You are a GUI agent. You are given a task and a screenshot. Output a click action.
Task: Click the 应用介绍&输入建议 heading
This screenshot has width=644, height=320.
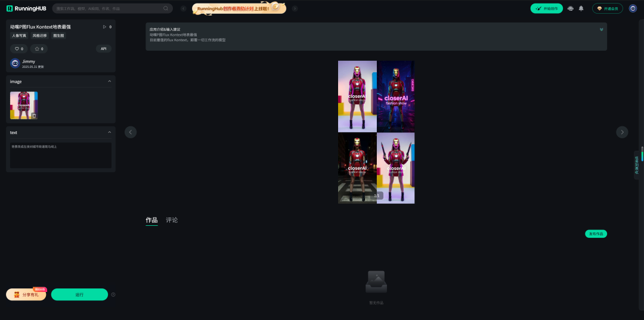(165, 30)
